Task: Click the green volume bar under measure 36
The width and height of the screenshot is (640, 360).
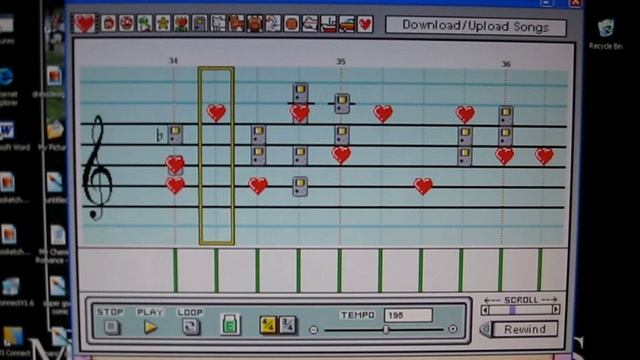Action: pyautogui.click(x=501, y=270)
